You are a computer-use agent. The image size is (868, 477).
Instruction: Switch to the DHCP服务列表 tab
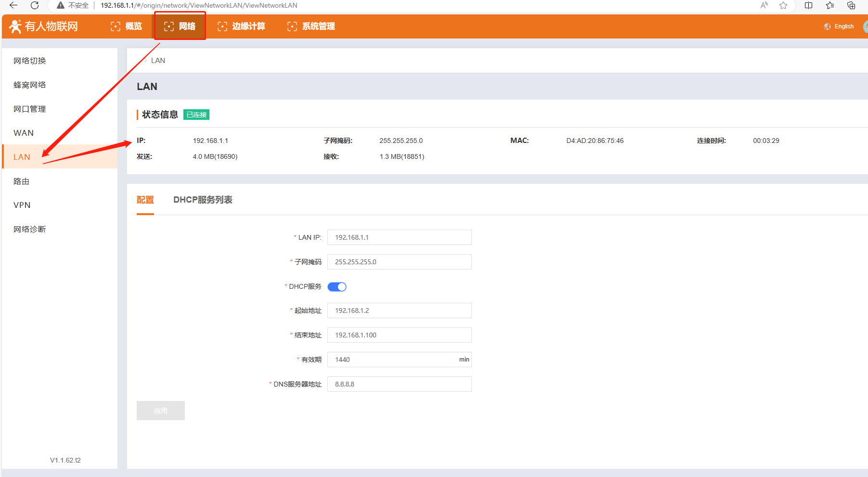[203, 200]
